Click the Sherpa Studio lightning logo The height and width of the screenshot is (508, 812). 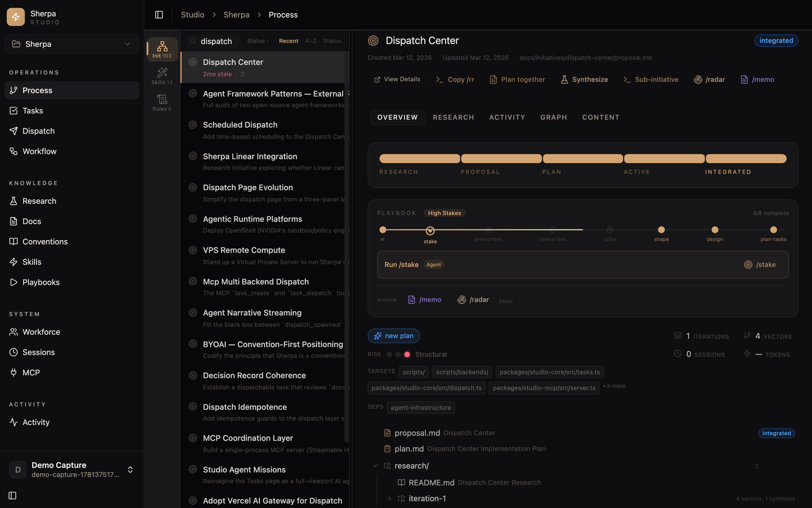tap(16, 17)
